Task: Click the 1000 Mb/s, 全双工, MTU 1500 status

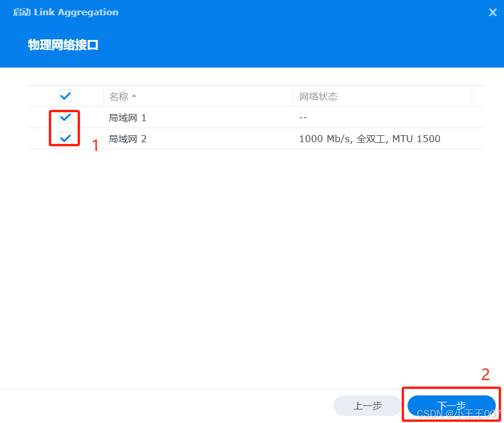Action: 370,139
